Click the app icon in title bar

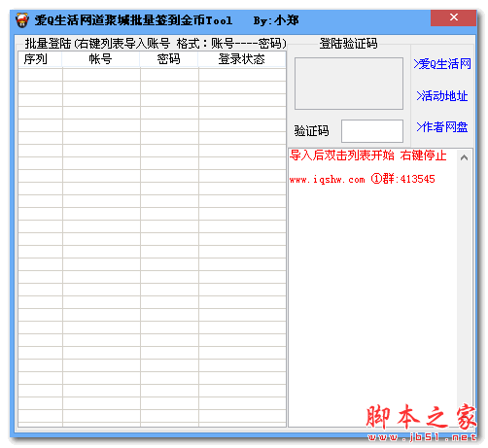pyautogui.click(x=22, y=20)
